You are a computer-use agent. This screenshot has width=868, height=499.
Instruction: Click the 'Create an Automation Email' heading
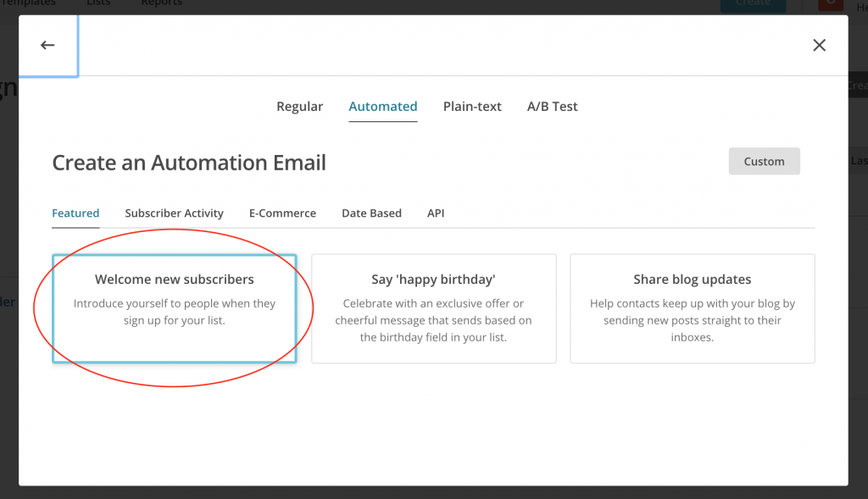point(189,163)
